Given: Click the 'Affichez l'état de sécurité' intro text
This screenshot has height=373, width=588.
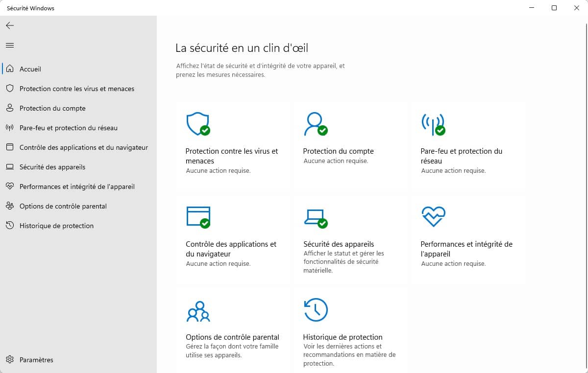Looking at the screenshot, I should pos(260,70).
